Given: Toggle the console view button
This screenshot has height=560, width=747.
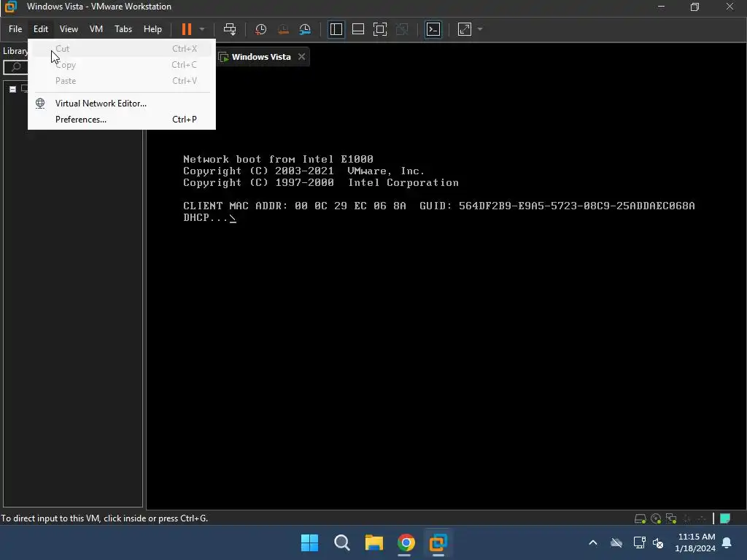Looking at the screenshot, I should [433, 29].
